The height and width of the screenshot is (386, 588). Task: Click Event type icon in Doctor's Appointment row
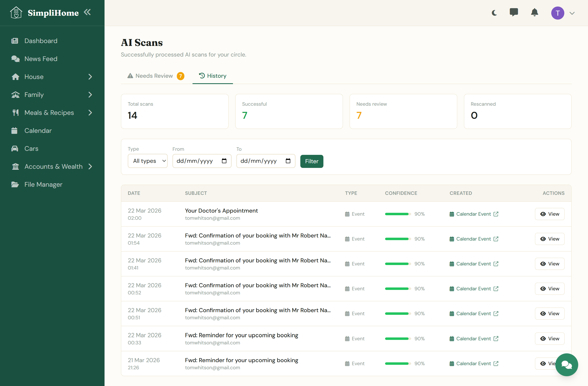(347, 214)
